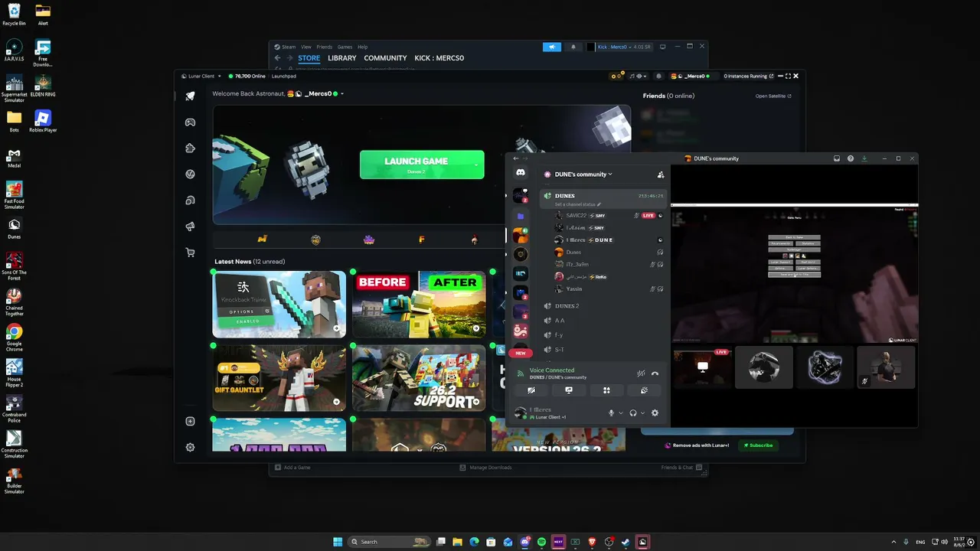Open microphone input options arrow in Discord
Image resolution: width=980 pixels, height=551 pixels.
tap(621, 413)
